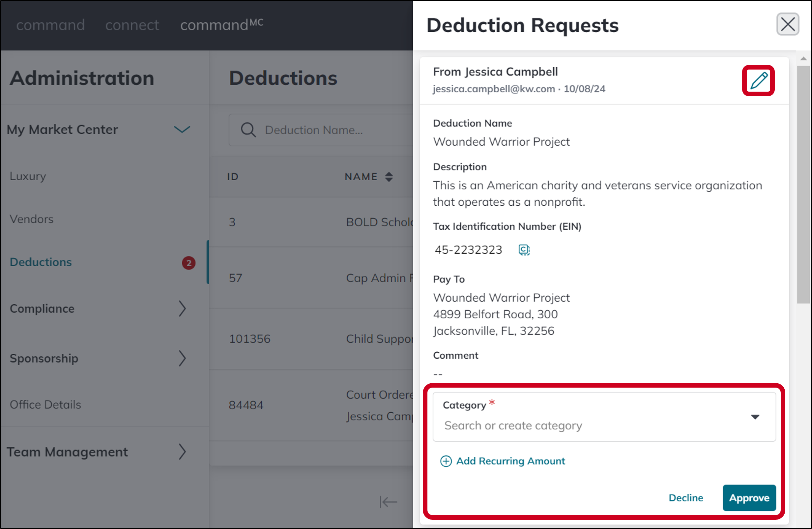The width and height of the screenshot is (812, 529).
Task: Expand the Compliance section
Action: pyautogui.click(x=183, y=309)
